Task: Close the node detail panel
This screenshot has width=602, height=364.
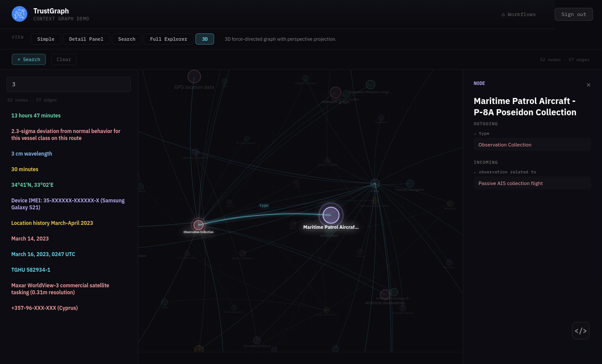Action: pyautogui.click(x=588, y=85)
